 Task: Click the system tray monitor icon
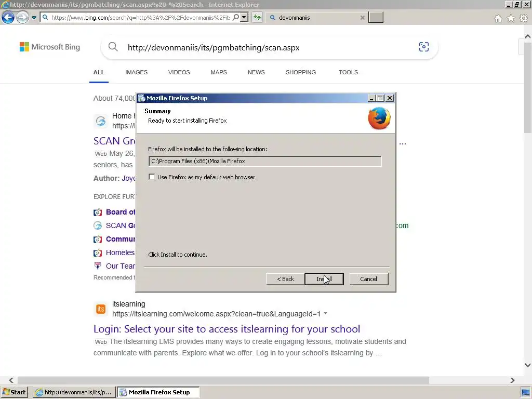click(x=526, y=393)
